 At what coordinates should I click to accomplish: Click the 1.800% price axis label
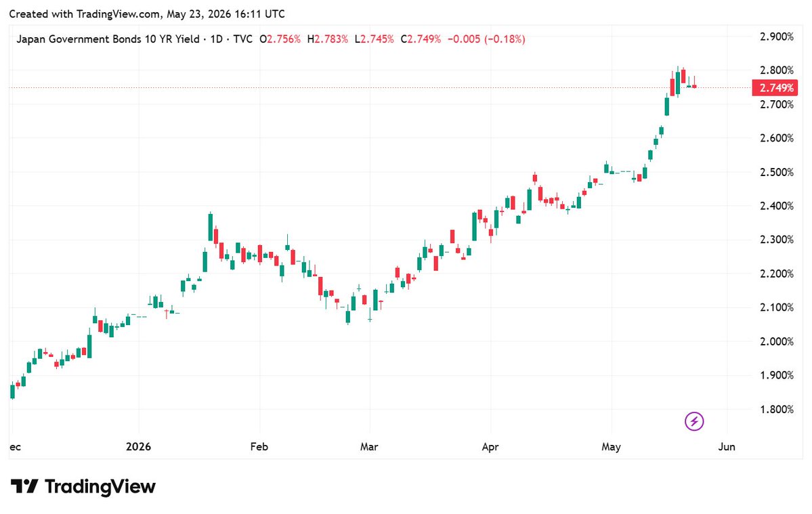click(x=777, y=410)
